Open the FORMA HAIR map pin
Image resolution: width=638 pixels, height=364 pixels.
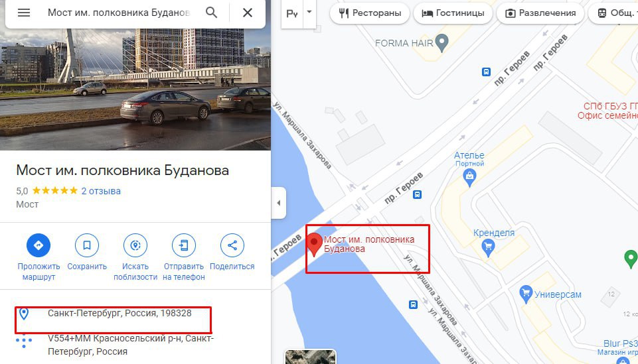(x=441, y=42)
